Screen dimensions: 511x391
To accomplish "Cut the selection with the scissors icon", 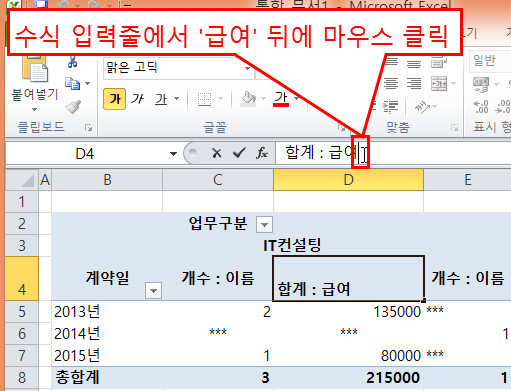I will 72,62.
